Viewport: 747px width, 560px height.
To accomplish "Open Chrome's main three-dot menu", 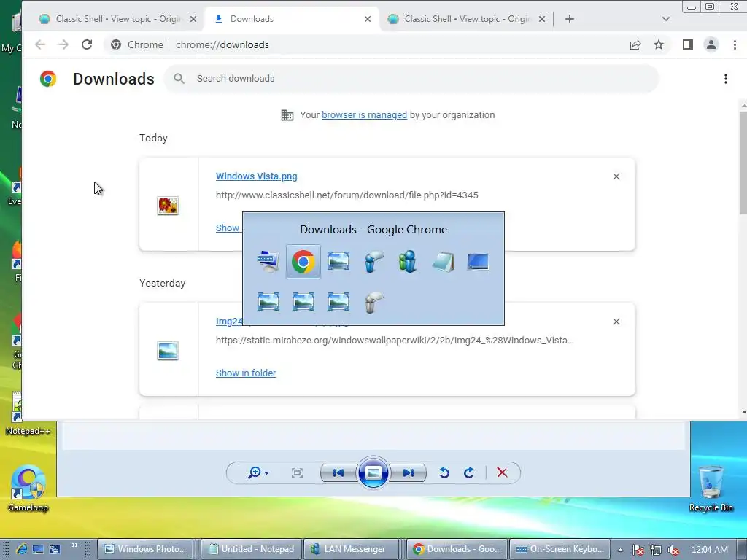I will pos(735,44).
